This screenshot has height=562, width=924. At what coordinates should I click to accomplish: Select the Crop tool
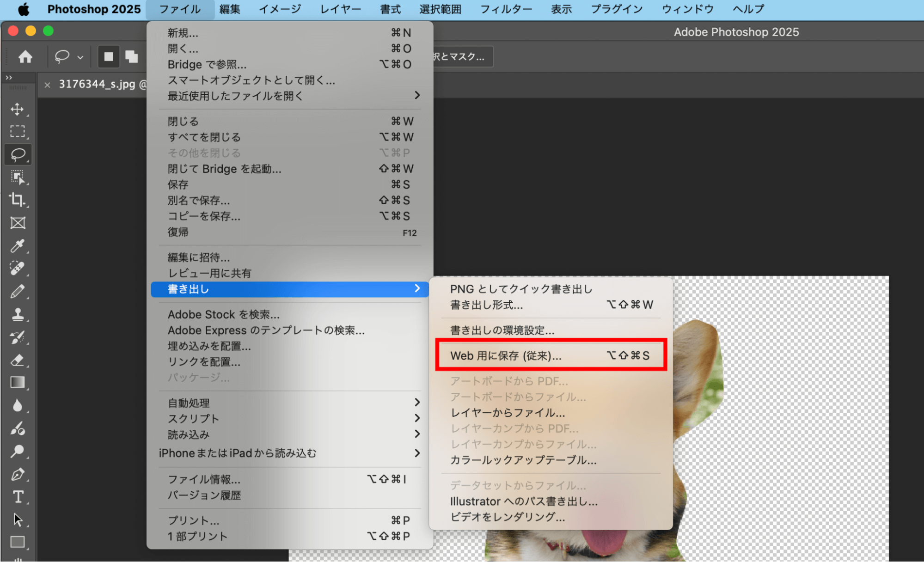[x=18, y=200]
